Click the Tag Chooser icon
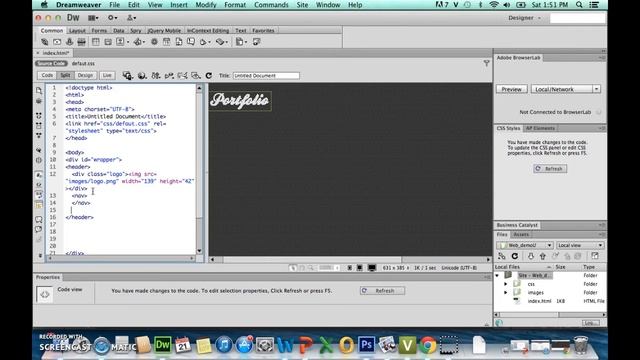The image size is (640, 360). (x=256, y=42)
